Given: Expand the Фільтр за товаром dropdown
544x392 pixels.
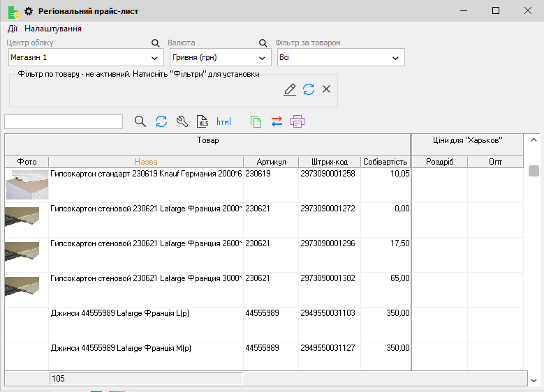Looking at the screenshot, I should (x=396, y=58).
